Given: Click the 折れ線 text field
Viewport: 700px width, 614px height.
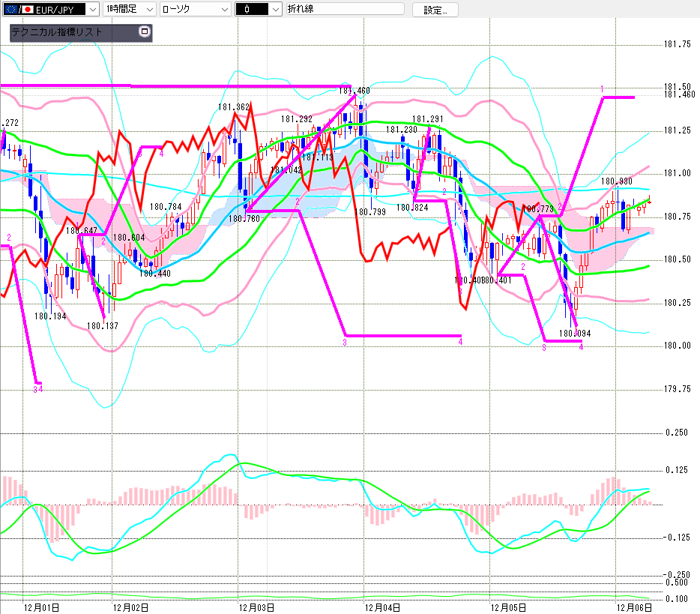Looking at the screenshot, I should point(345,9).
